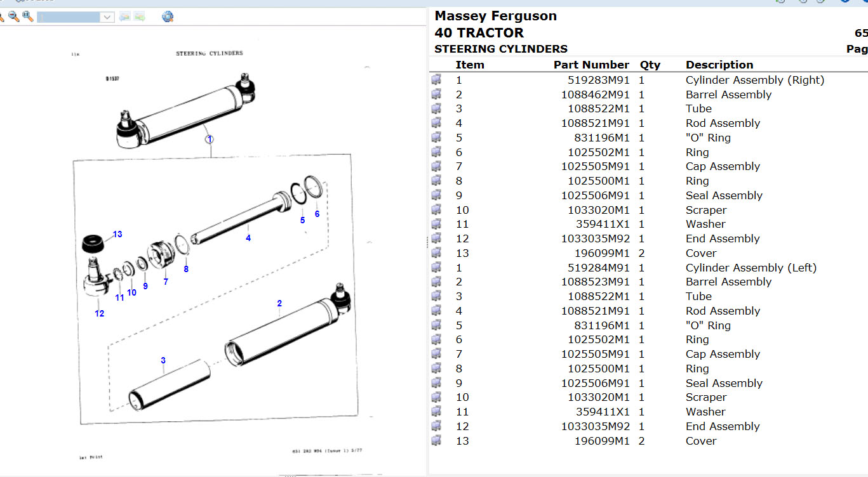
Task: Click the previous image arrow icon
Action: point(125,17)
